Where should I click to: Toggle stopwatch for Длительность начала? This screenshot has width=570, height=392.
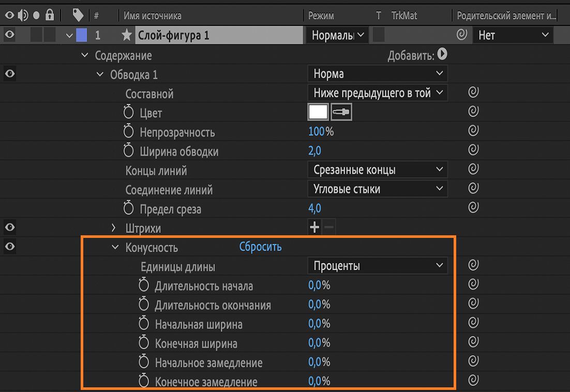pyautogui.click(x=144, y=285)
